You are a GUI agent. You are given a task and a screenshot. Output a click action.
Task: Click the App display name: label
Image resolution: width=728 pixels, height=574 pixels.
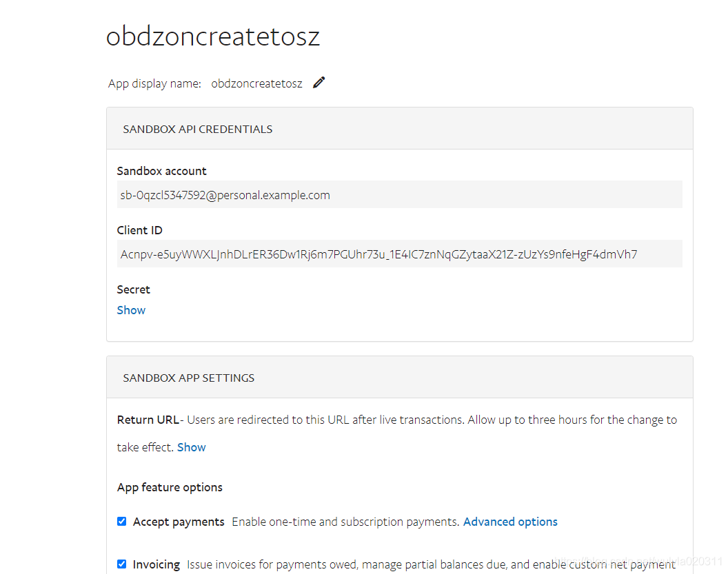(x=154, y=83)
